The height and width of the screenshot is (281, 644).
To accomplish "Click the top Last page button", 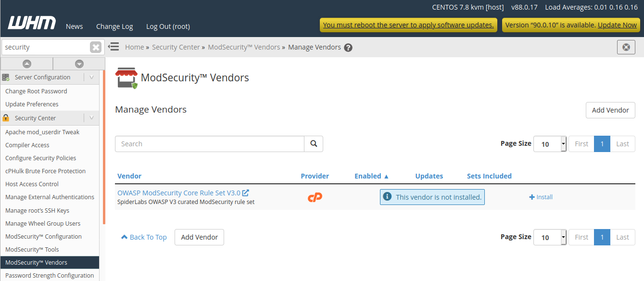I will [x=623, y=144].
